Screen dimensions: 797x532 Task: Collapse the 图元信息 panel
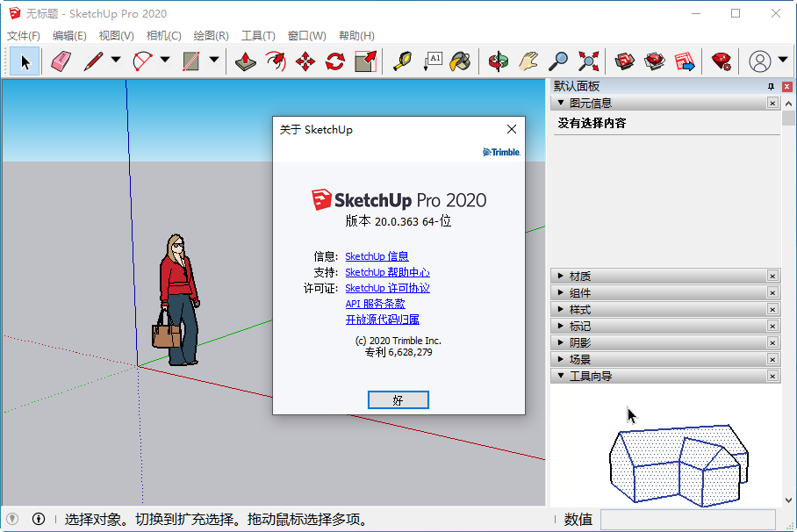(559, 103)
